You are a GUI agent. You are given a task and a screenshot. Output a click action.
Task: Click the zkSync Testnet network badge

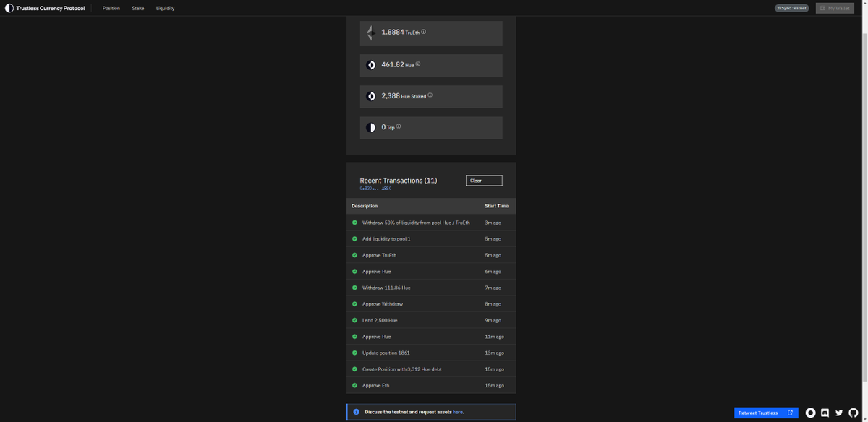pyautogui.click(x=792, y=8)
